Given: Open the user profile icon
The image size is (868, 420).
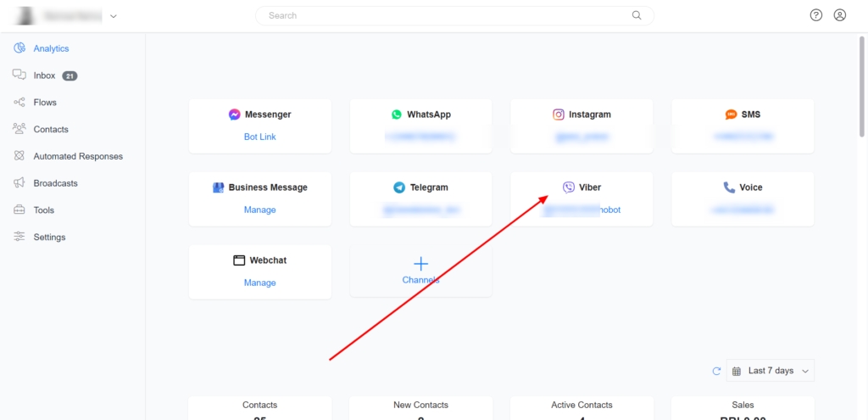Looking at the screenshot, I should click(839, 15).
